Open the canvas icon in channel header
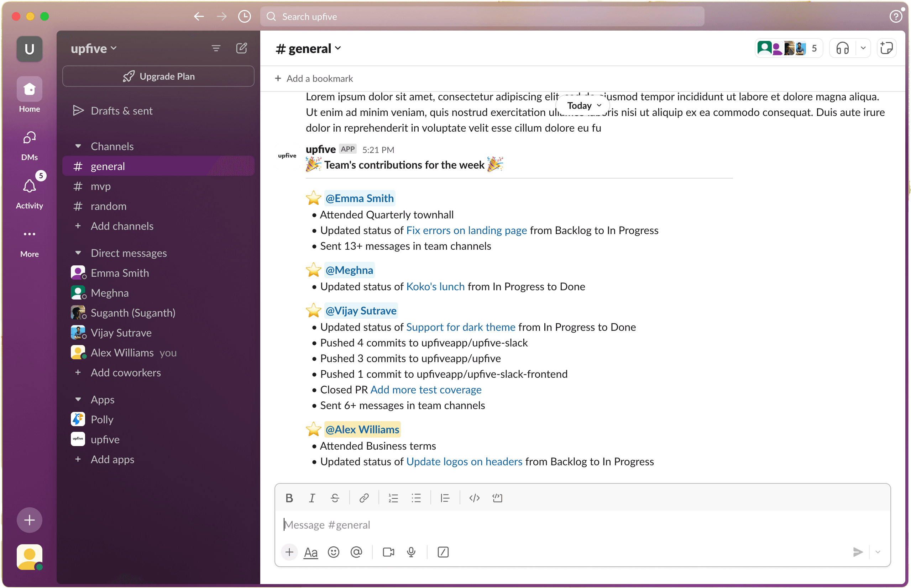Viewport: 911px width, 588px height. point(886,48)
